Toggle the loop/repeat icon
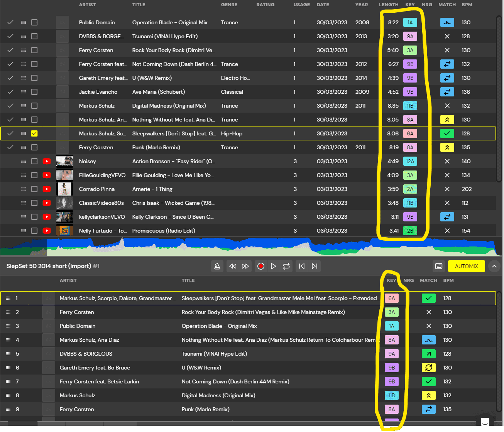The image size is (504, 432). pos(286,266)
